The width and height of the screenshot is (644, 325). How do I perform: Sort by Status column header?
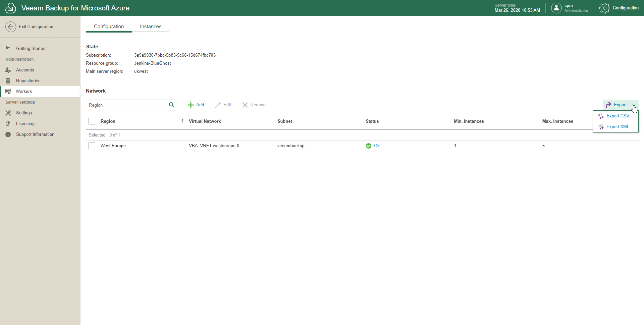click(x=372, y=121)
